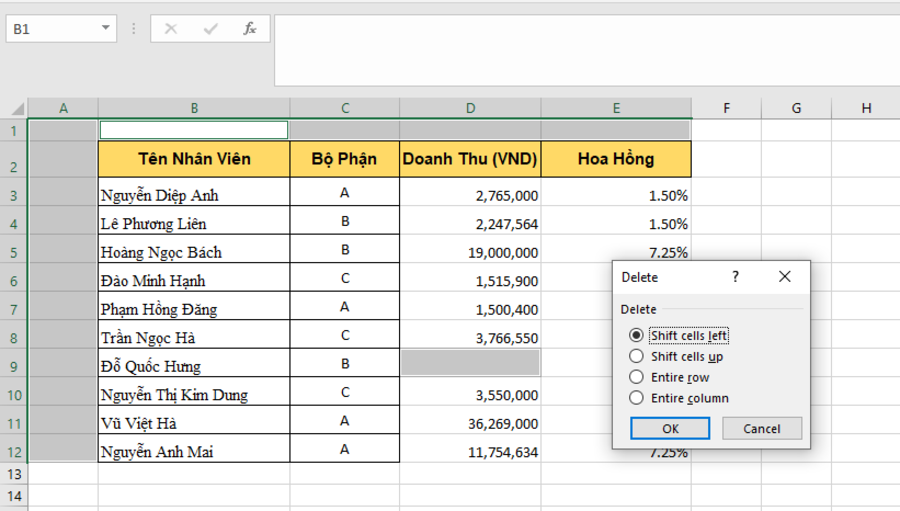The width and height of the screenshot is (900, 511).
Task: Select row 13 header
Action: pyautogui.click(x=14, y=474)
